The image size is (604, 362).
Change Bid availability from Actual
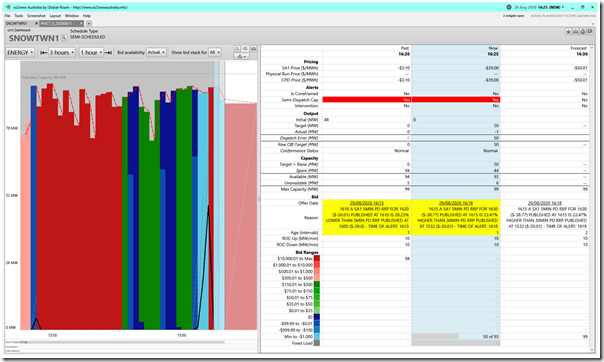click(x=156, y=52)
